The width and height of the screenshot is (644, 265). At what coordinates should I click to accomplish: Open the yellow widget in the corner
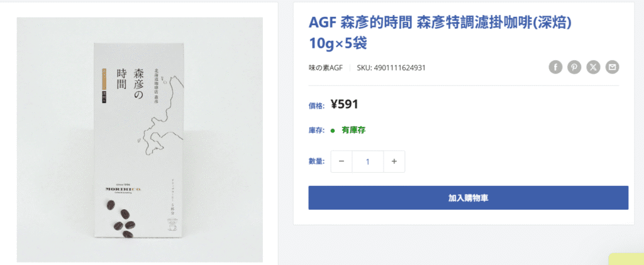coord(626,259)
